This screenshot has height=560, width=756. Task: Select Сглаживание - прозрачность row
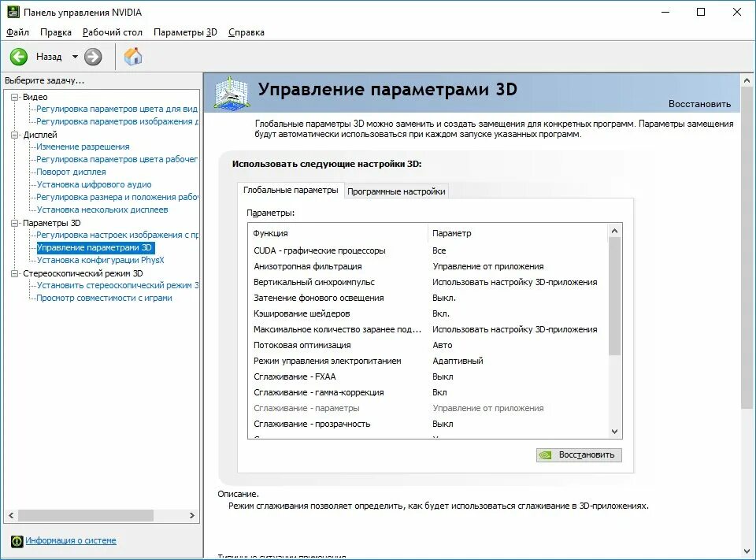(x=428, y=424)
